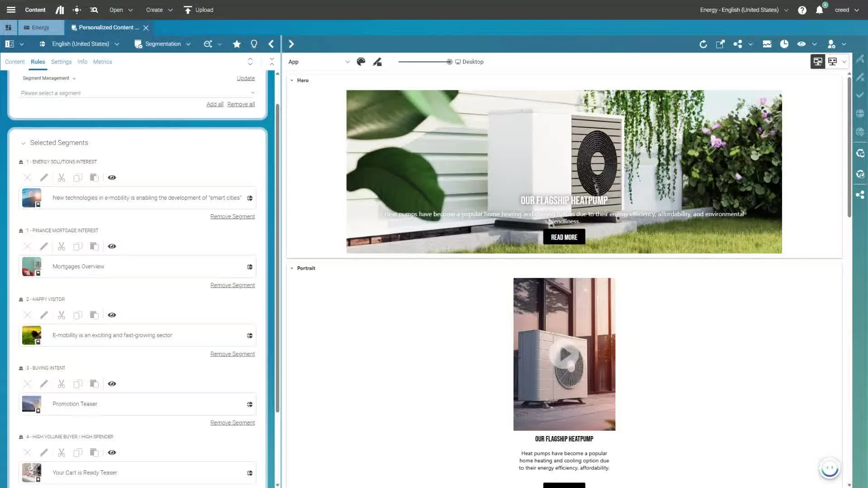Edit Energy Solutions Interest segment with pencil
This screenshot has width=868, height=488.
pos(44,178)
